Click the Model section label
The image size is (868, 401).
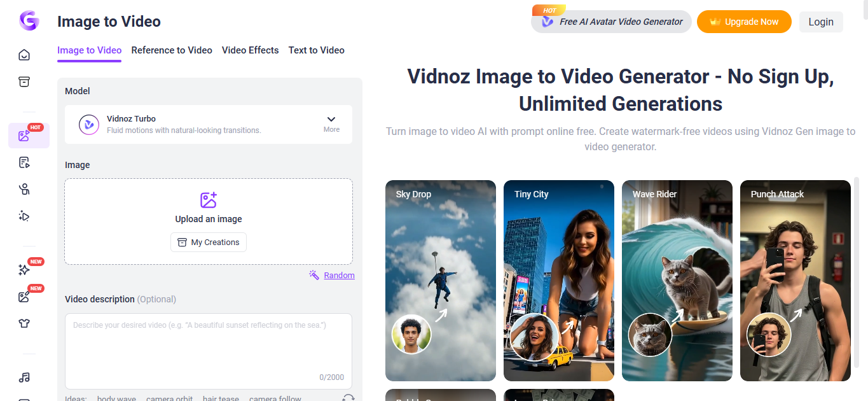click(x=78, y=91)
